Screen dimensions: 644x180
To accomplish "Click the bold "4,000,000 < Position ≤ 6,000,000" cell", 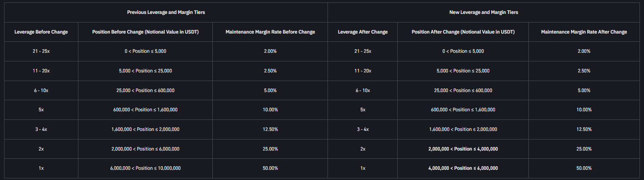I will click(463, 168).
